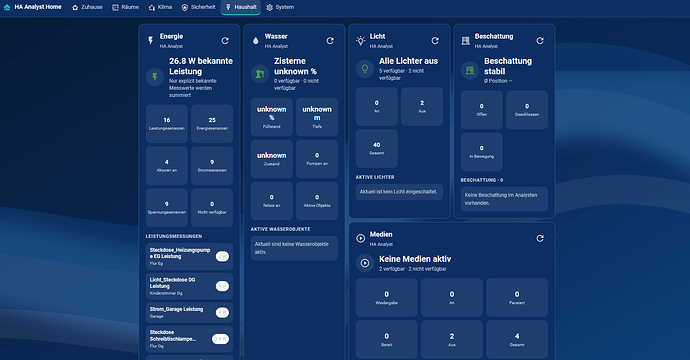Open the 16 Leistungssensoren tile

167,124
